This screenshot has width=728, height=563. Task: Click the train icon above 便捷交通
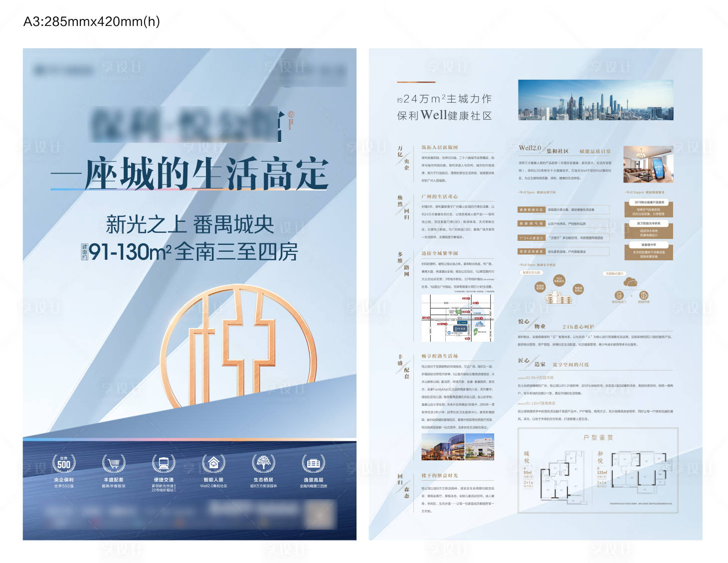163,463
